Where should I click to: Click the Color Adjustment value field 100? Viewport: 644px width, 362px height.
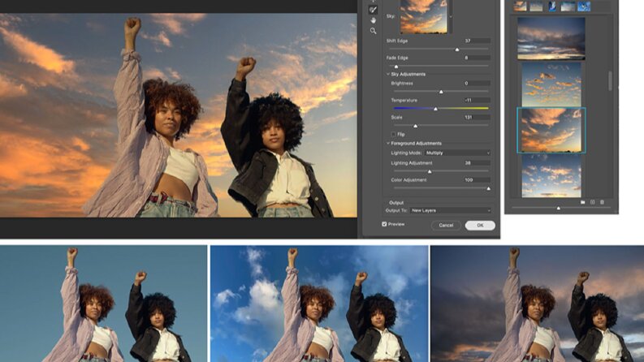coord(477,179)
